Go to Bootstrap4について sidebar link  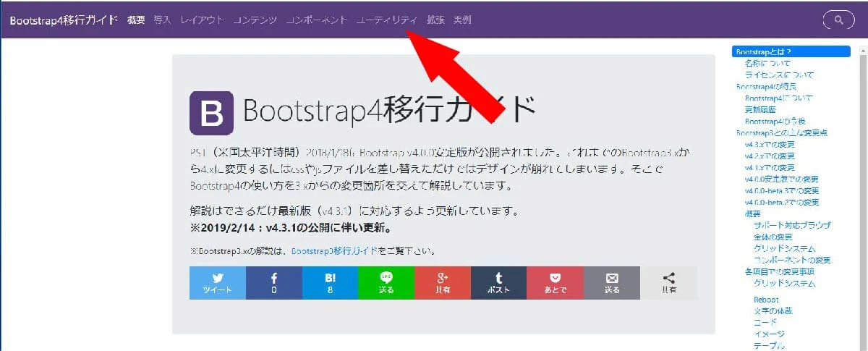(x=778, y=98)
